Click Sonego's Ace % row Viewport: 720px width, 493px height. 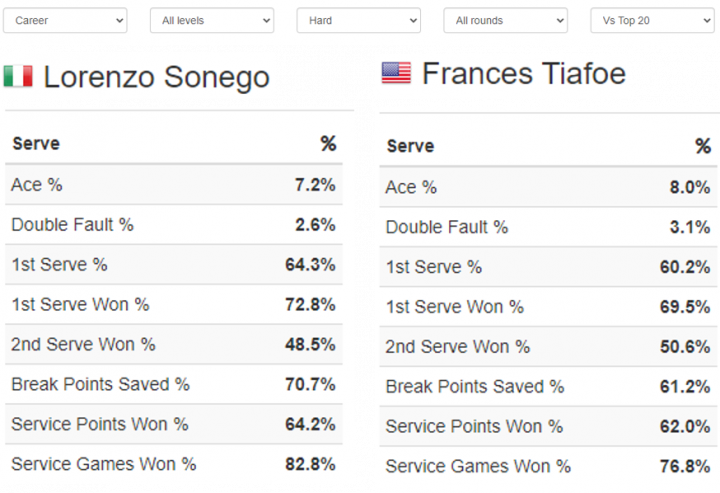point(174,185)
